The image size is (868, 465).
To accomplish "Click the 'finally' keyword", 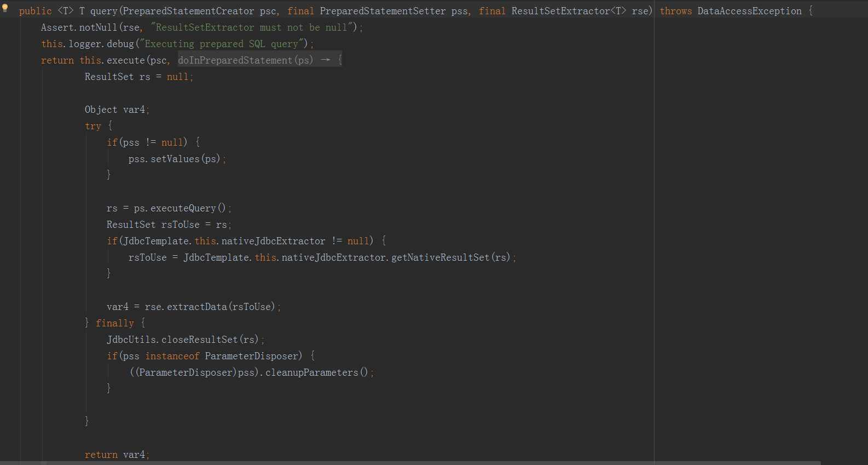I will coord(115,323).
